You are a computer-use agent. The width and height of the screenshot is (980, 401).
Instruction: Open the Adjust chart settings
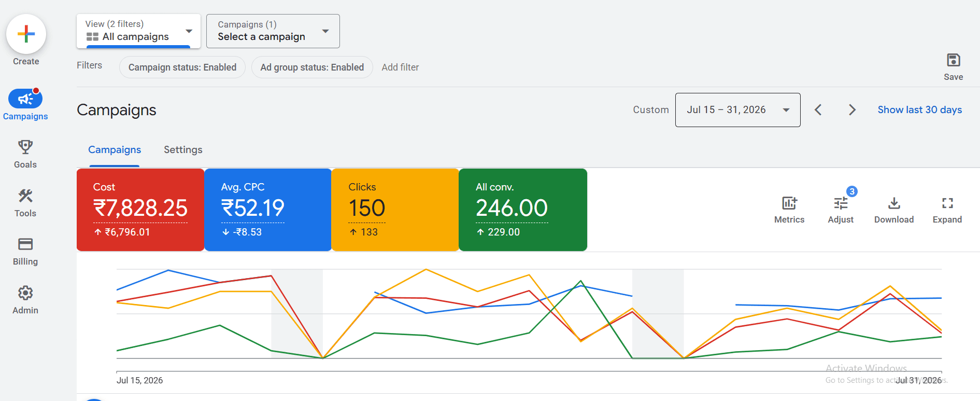tap(841, 210)
